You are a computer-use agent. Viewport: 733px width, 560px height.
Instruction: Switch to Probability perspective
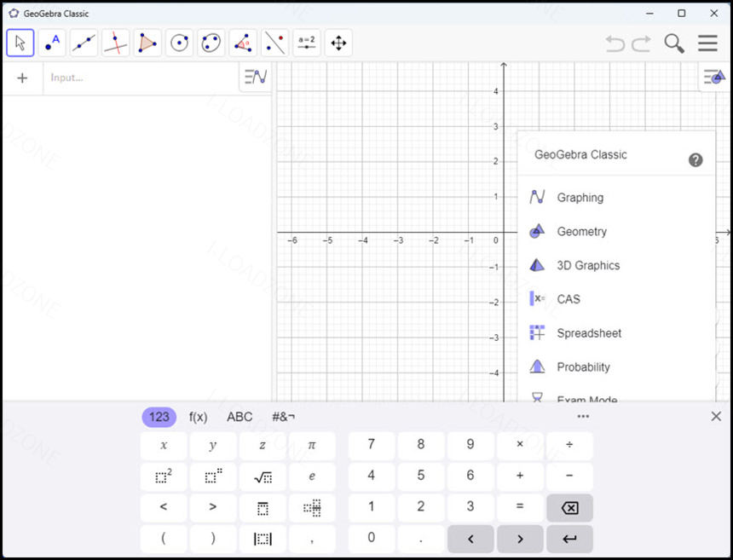[616, 367]
